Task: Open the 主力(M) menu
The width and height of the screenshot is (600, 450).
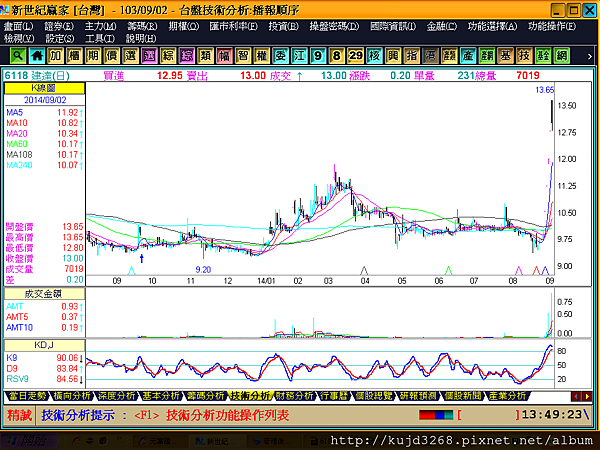Action: tap(100, 26)
